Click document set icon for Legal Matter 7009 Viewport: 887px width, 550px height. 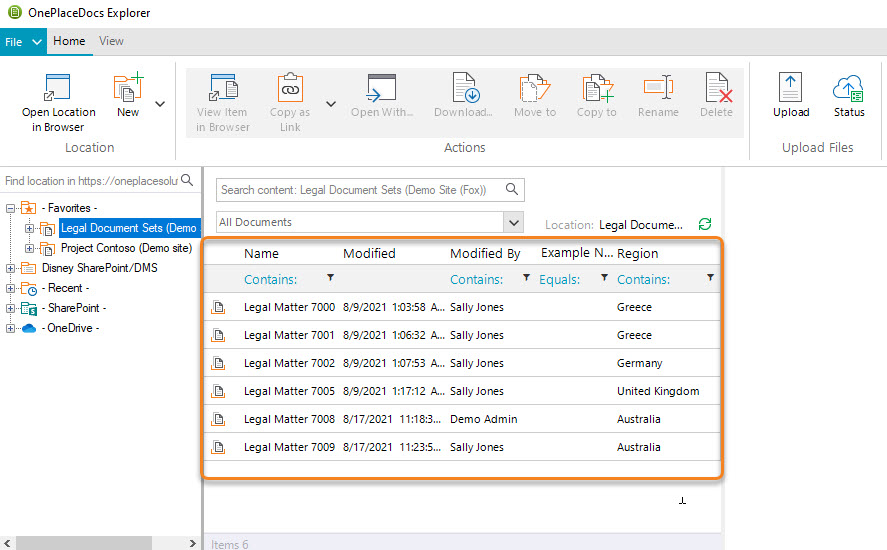pos(218,448)
